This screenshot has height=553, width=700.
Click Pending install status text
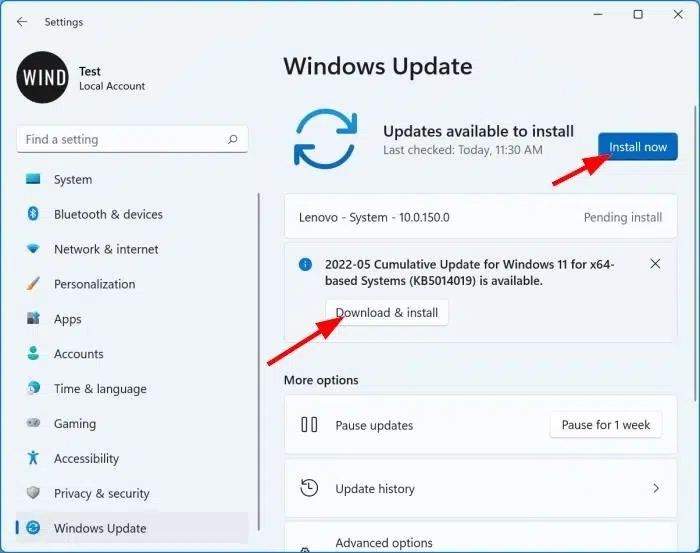click(623, 217)
